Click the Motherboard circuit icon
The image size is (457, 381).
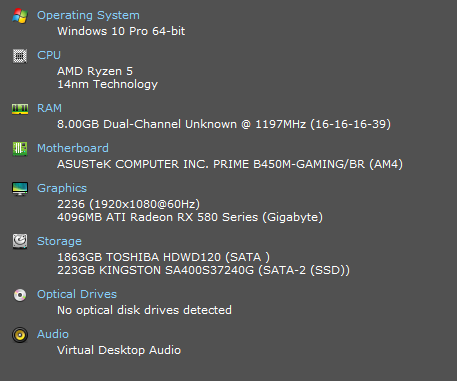coord(20,149)
